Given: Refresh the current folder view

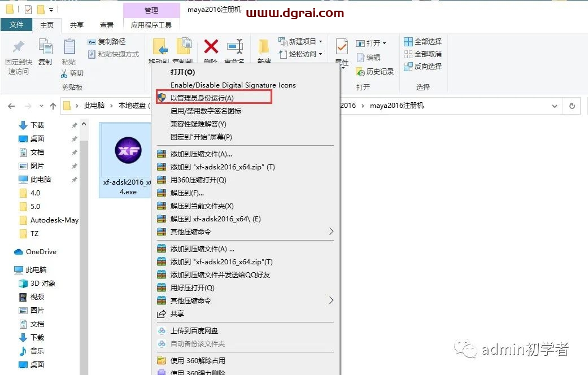Looking at the screenshot, I should point(572,106).
